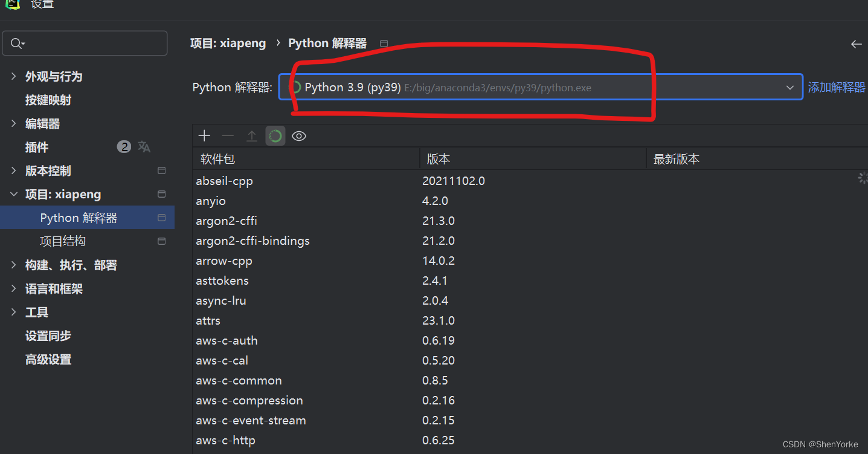Expand the 语言和框架 section
868x454 pixels.
13,288
